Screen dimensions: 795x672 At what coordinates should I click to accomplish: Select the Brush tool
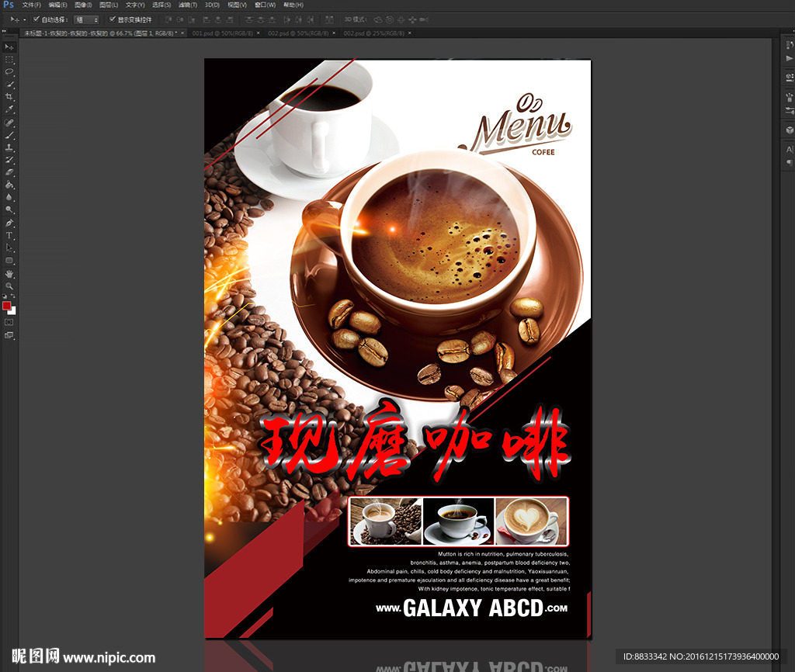(9, 135)
